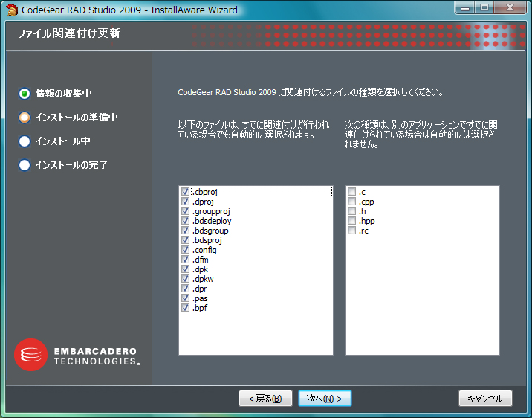The image size is (532, 418).
Task: Enable the .rc file association
Action: [352, 231]
